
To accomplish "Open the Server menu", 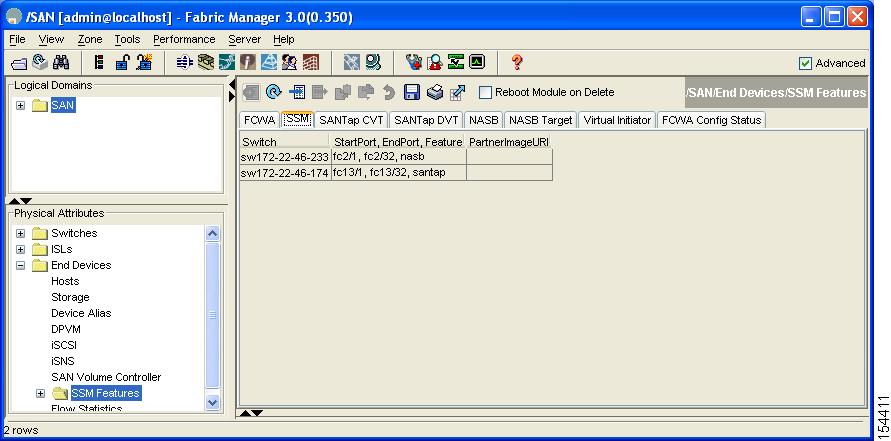I will 244,39.
